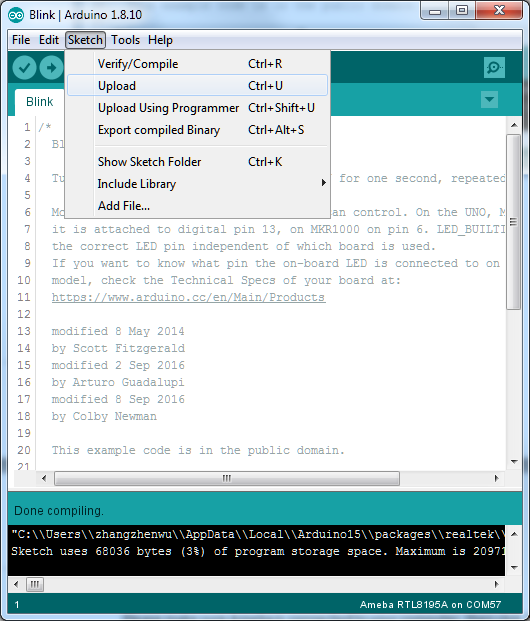Click the editor horizontal scrollbar thumb
530x621 pixels.
[x=227, y=478]
